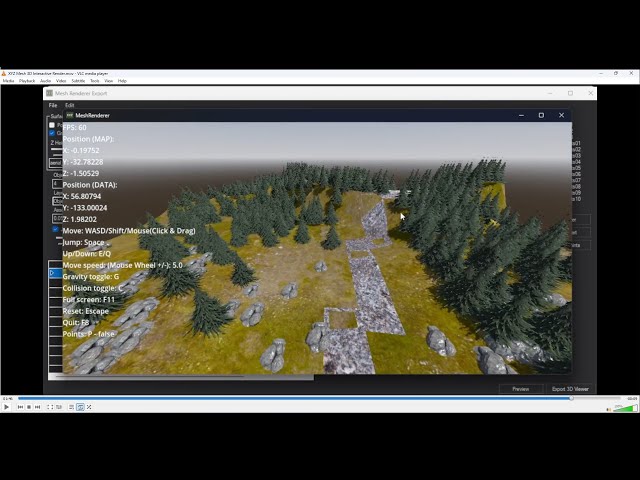The width and height of the screenshot is (640, 480).
Task: Open the VLC View menu
Action: coord(109,81)
